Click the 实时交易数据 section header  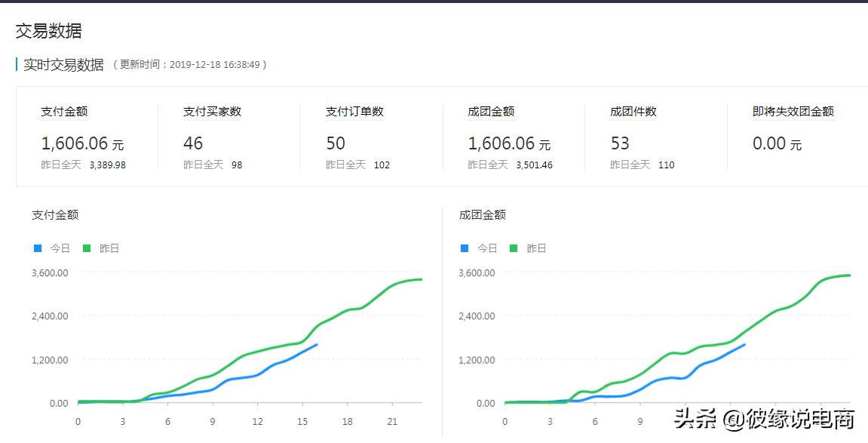click(x=62, y=65)
